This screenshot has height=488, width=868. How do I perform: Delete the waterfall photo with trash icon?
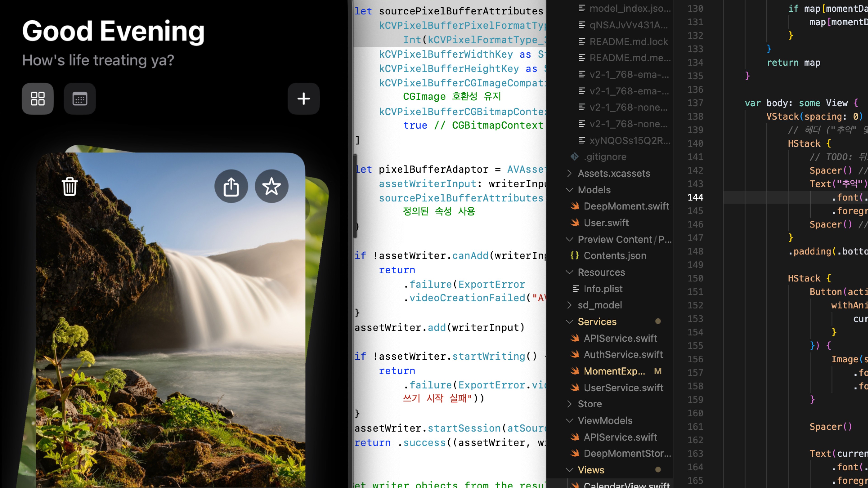click(x=70, y=186)
